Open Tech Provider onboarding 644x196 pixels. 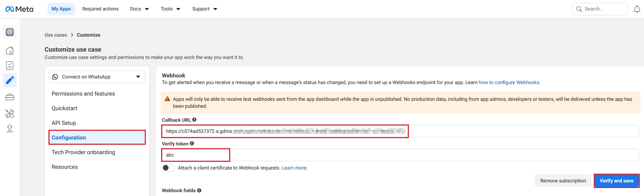pyautogui.click(x=83, y=152)
